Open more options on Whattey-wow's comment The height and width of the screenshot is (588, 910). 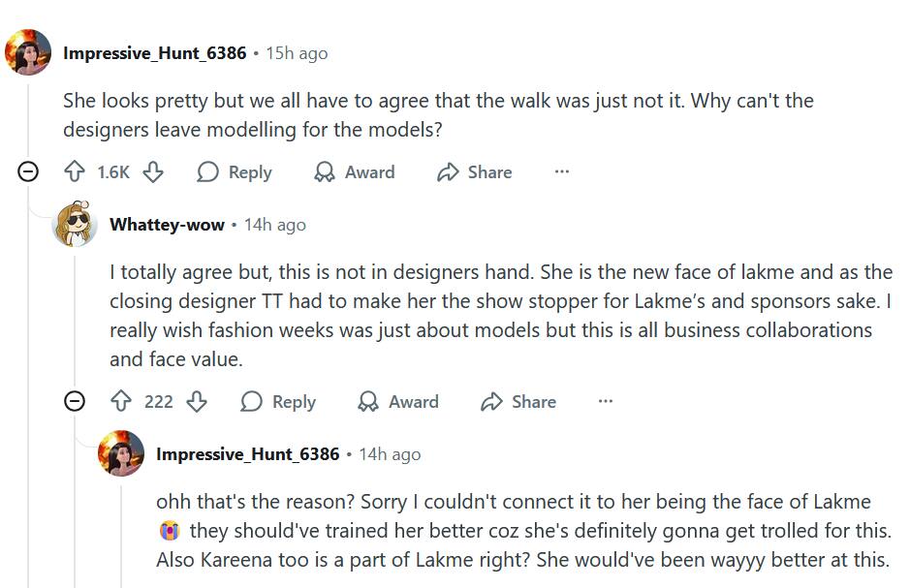tap(606, 402)
